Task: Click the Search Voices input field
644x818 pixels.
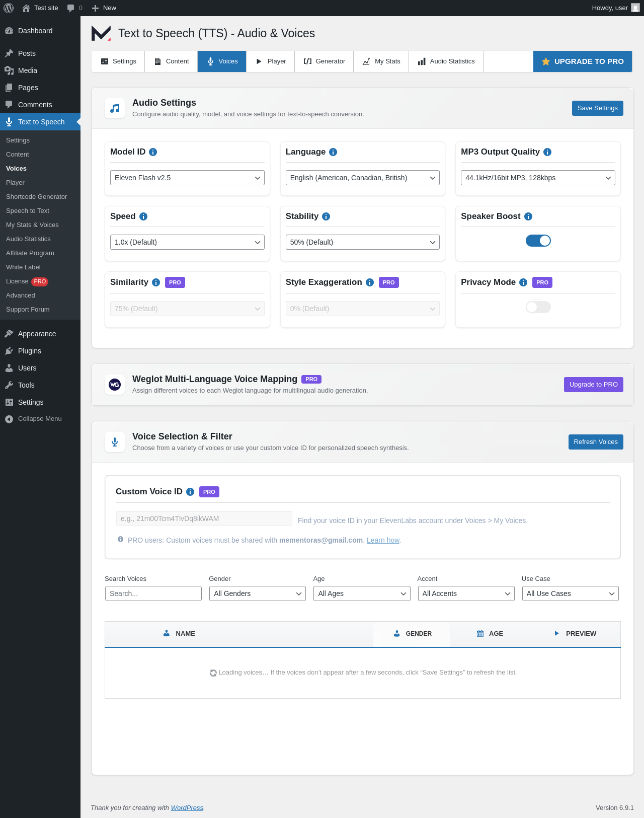Action: pos(153,593)
